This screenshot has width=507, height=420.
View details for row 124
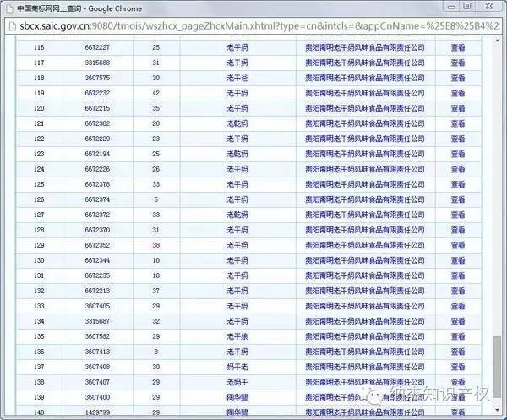[x=457, y=169]
